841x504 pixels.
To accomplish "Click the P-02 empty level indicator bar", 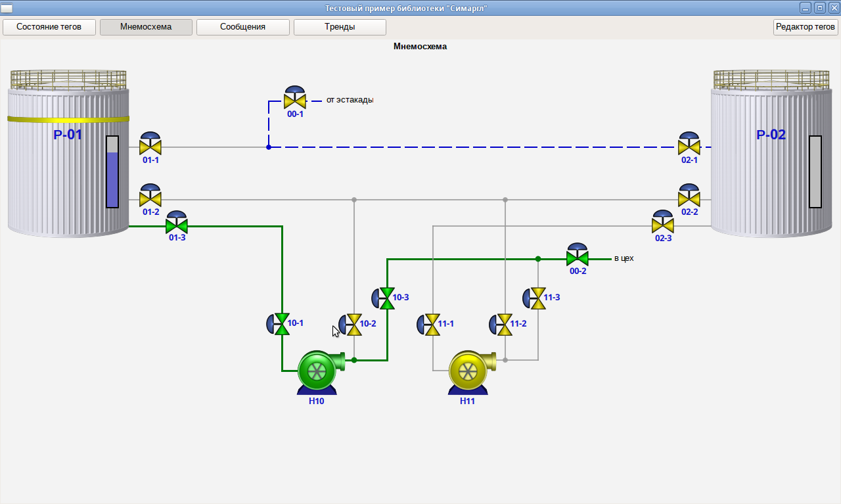I will coord(815,172).
